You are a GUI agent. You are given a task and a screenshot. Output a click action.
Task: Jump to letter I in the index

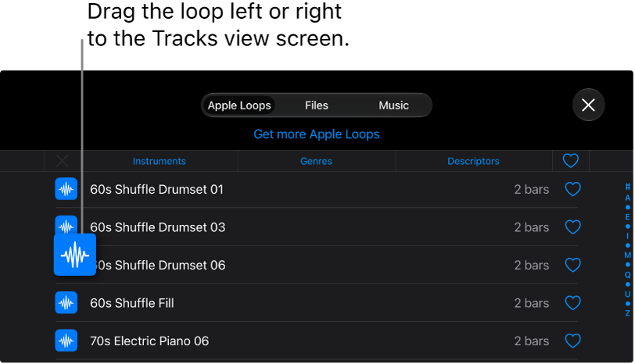point(627,236)
